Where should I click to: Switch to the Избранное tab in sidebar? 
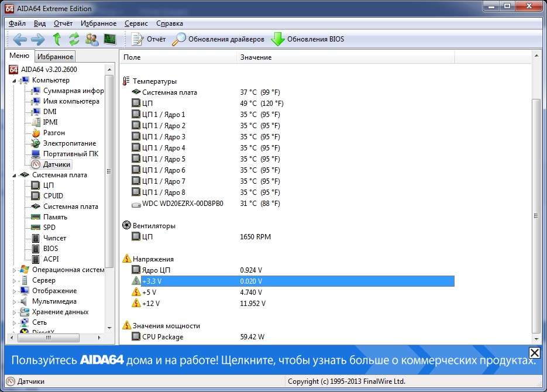[x=55, y=57]
